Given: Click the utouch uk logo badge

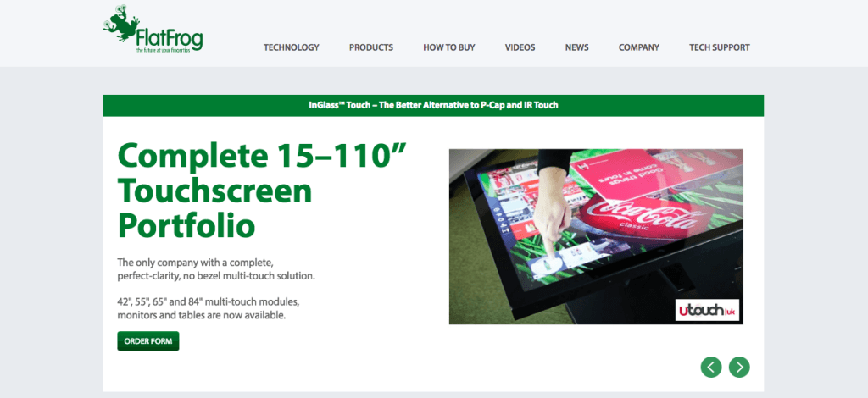Looking at the screenshot, I should click(708, 310).
